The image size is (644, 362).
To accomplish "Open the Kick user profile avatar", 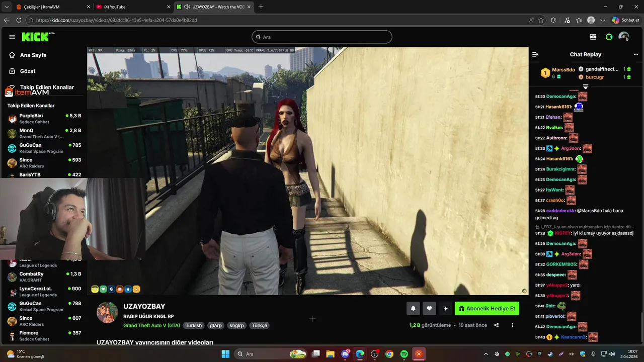I will point(624,37).
